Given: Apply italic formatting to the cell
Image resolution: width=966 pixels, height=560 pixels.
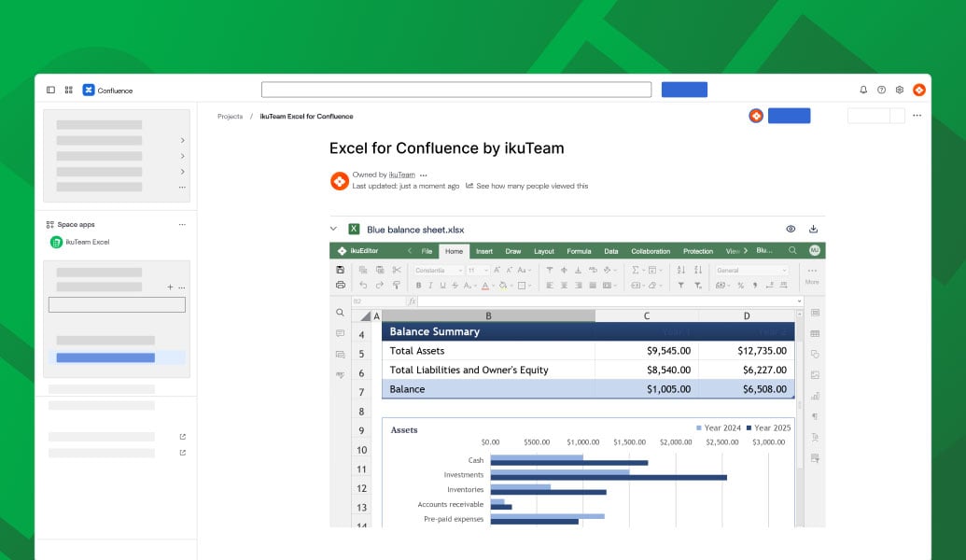Looking at the screenshot, I should [430, 285].
